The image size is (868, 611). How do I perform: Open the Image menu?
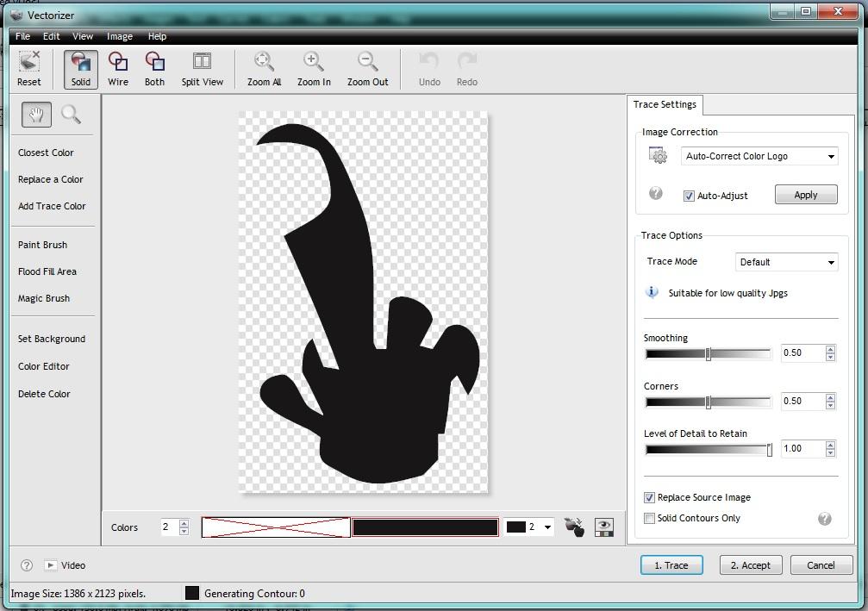(x=120, y=36)
